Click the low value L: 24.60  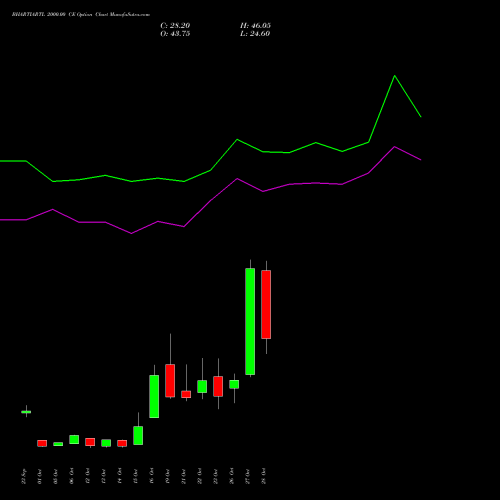coord(255,34)
